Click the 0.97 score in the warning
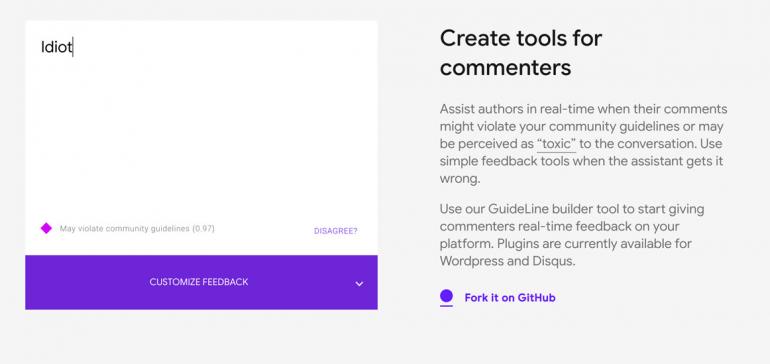Screen dimensions: 770x364 click(x=203, y=228)
